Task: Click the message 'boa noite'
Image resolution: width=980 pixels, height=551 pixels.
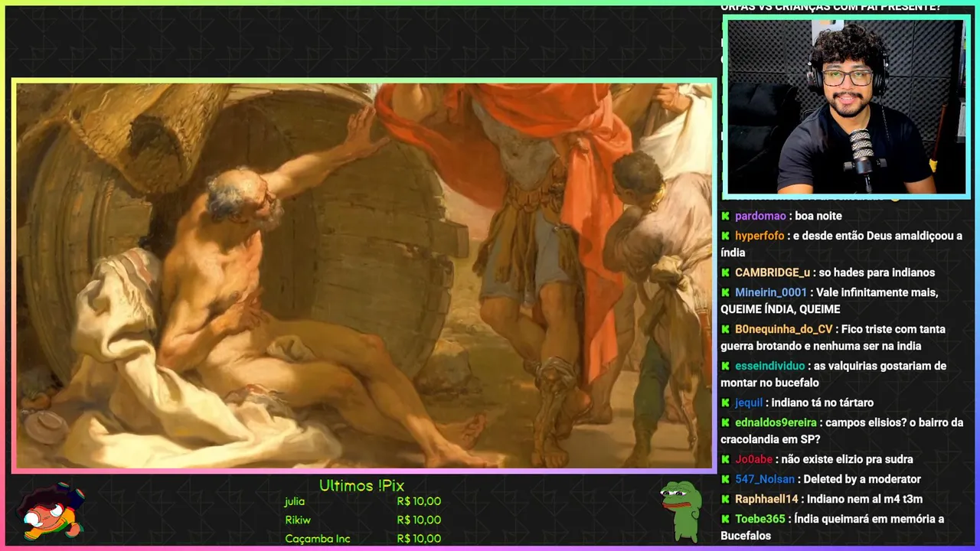Action: 818,217
